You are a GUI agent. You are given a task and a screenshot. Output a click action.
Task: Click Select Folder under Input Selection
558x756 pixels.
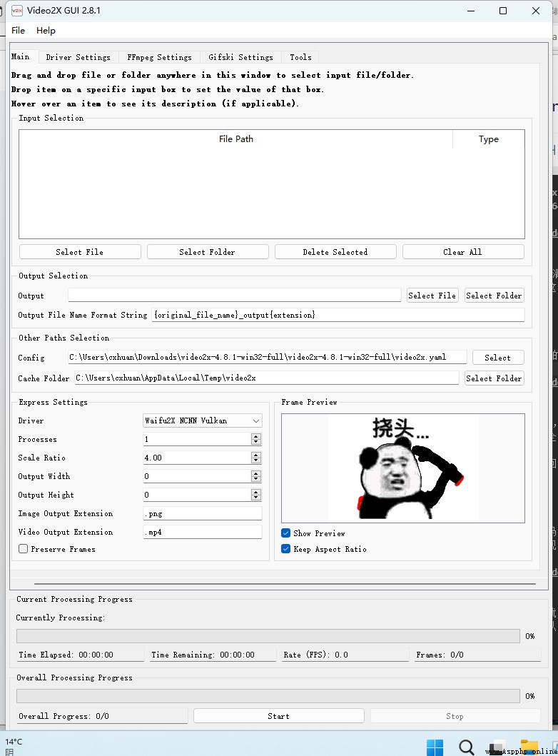tap(208, 252)
